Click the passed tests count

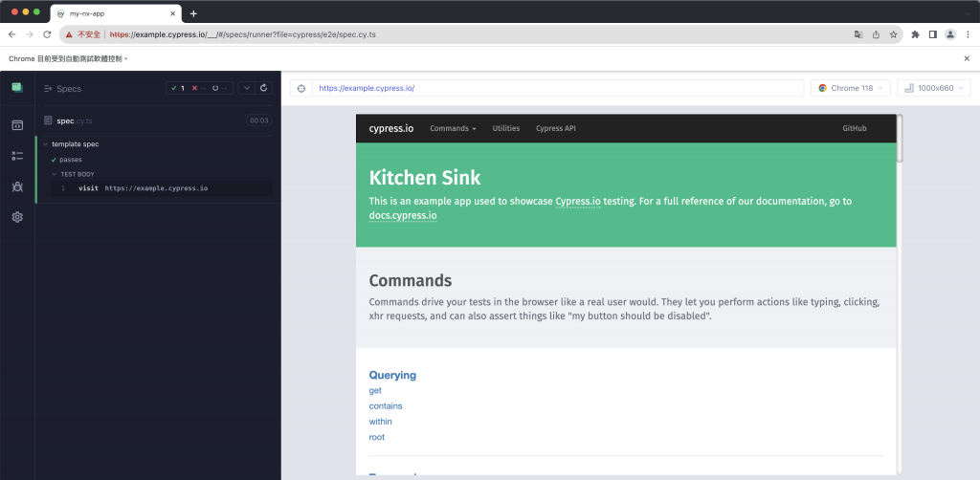[178, 89]
